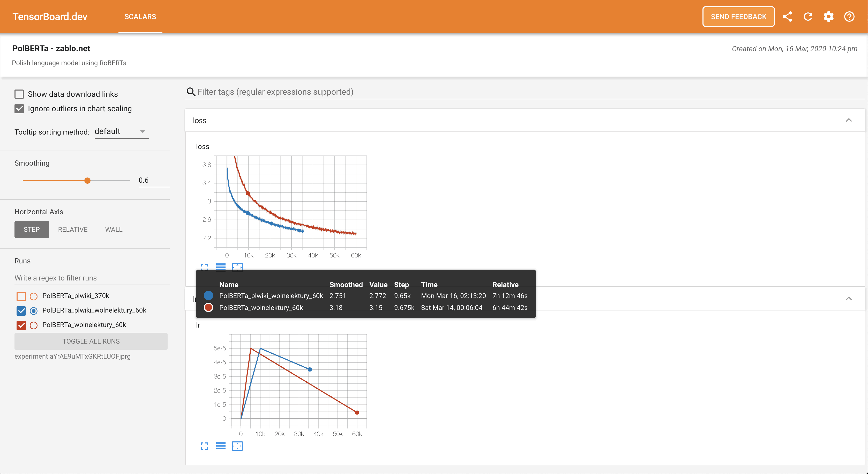Click the SEND FEEDBACK button
The height and width of the screenshot is (474, 868).
[738, 17]
